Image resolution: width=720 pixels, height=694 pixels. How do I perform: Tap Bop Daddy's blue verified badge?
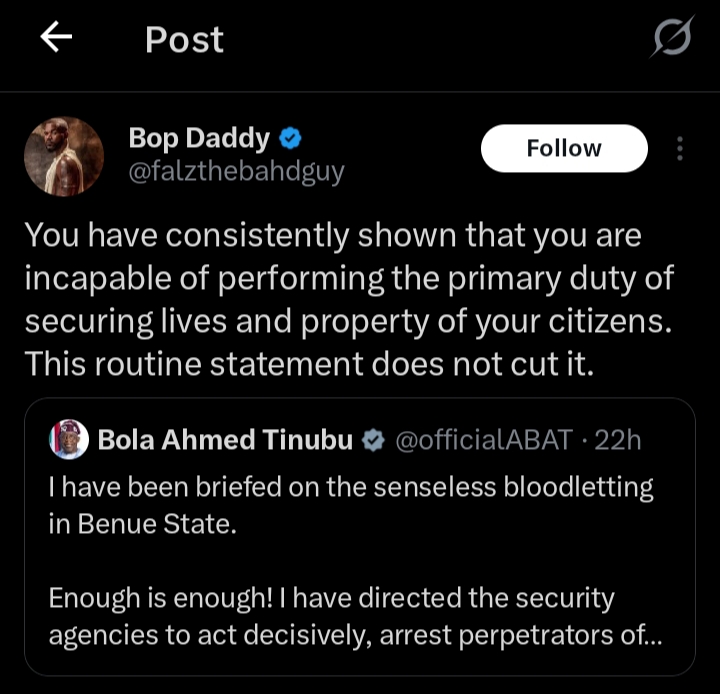[290, 138]
